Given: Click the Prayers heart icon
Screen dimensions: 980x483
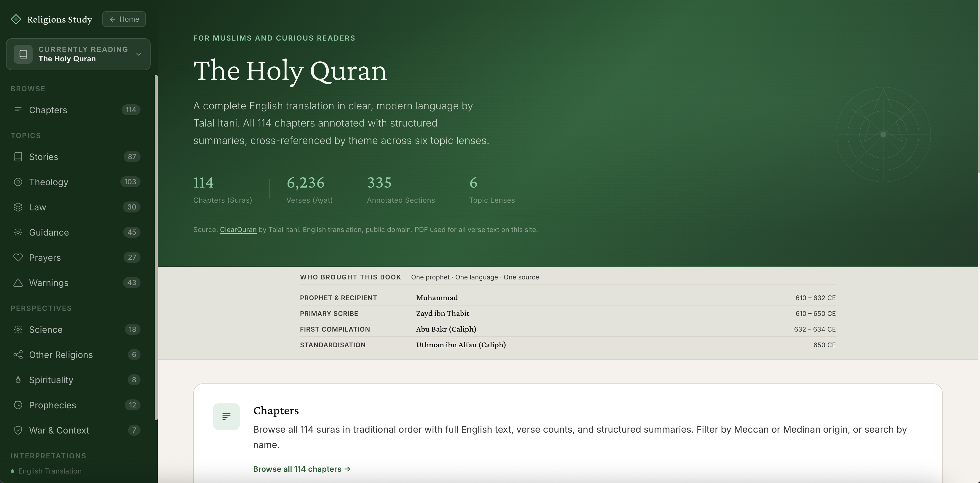Looking at the screenshot, I should click(18, 258).
